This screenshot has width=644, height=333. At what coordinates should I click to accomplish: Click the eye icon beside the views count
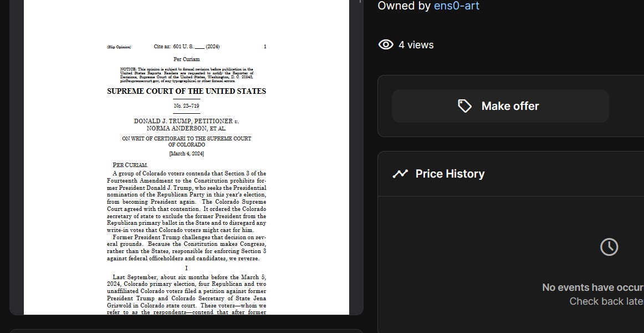(x=386, y=44)
